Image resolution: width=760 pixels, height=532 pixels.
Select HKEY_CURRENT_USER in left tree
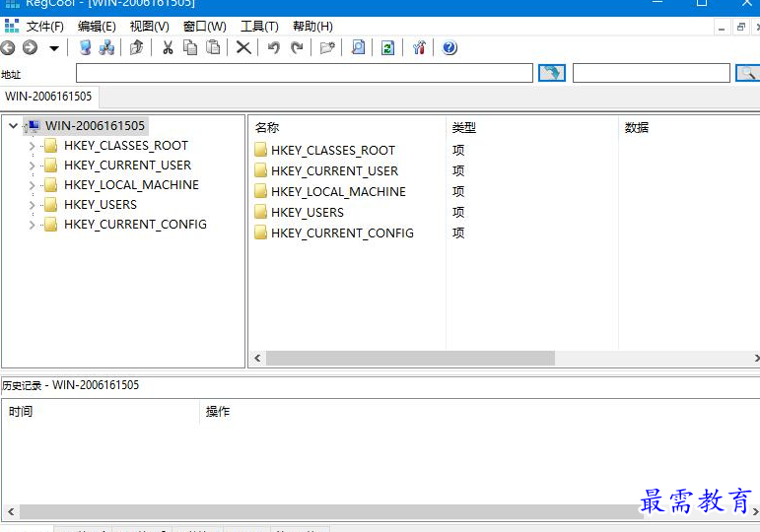[127, 166]
